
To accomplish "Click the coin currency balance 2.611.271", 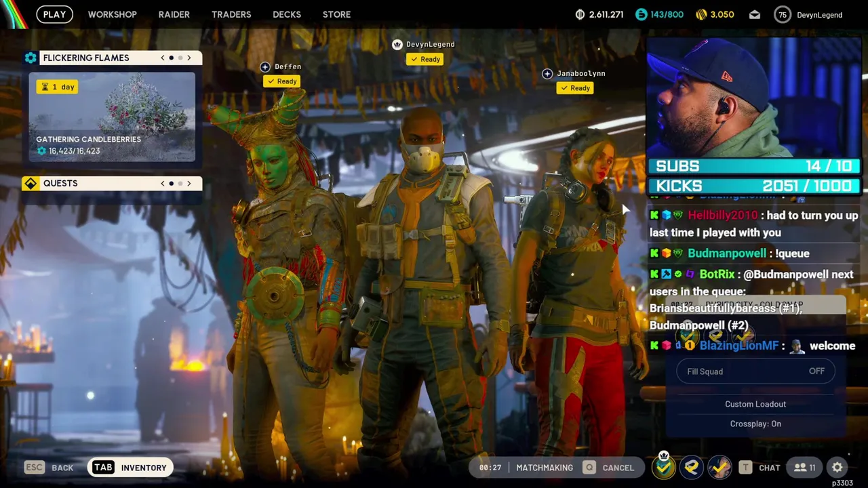I will 599,14.
